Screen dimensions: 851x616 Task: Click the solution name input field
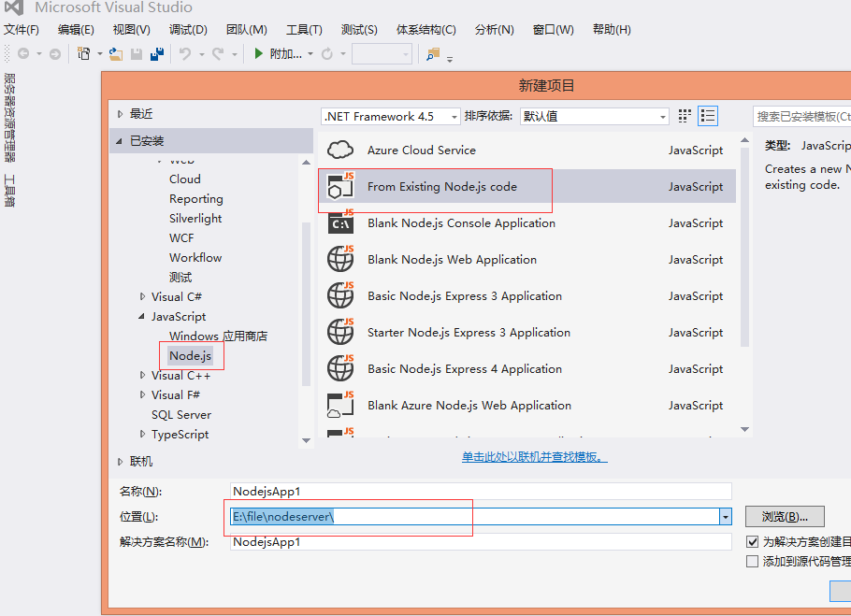click(x=481, y=542)
